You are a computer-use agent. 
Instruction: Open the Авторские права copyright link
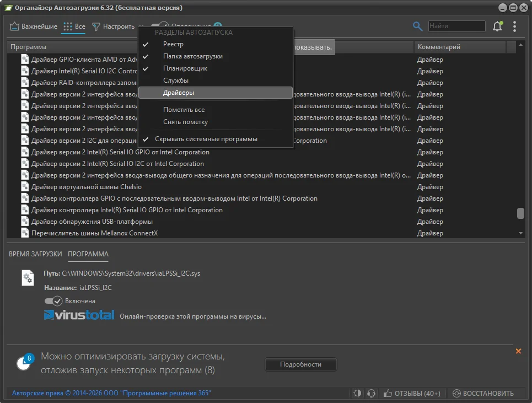coord(111,393)
